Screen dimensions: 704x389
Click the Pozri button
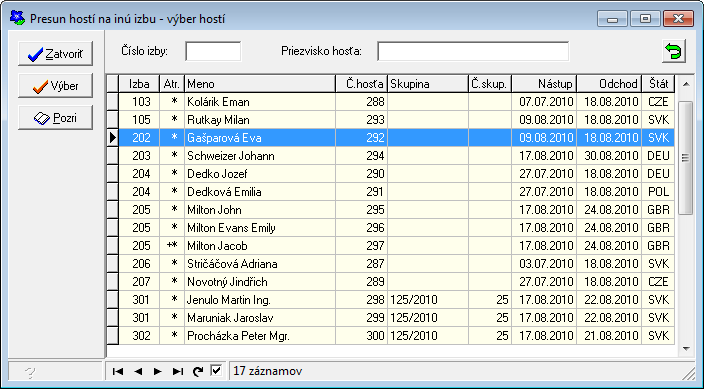point(56,118)
